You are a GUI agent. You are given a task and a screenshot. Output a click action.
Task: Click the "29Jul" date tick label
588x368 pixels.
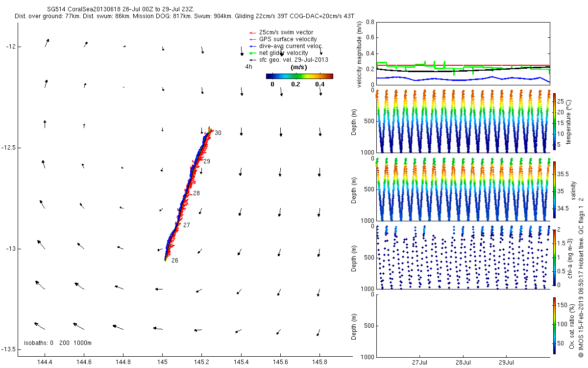pos(506,363)
